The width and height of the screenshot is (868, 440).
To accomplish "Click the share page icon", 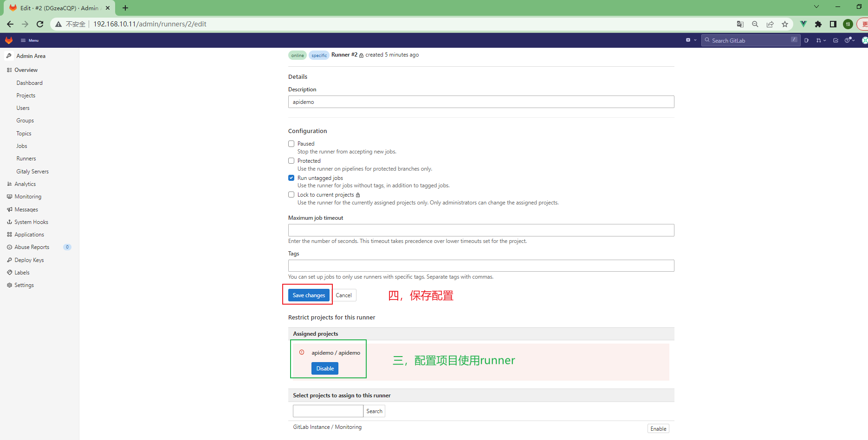I will 770,24.
